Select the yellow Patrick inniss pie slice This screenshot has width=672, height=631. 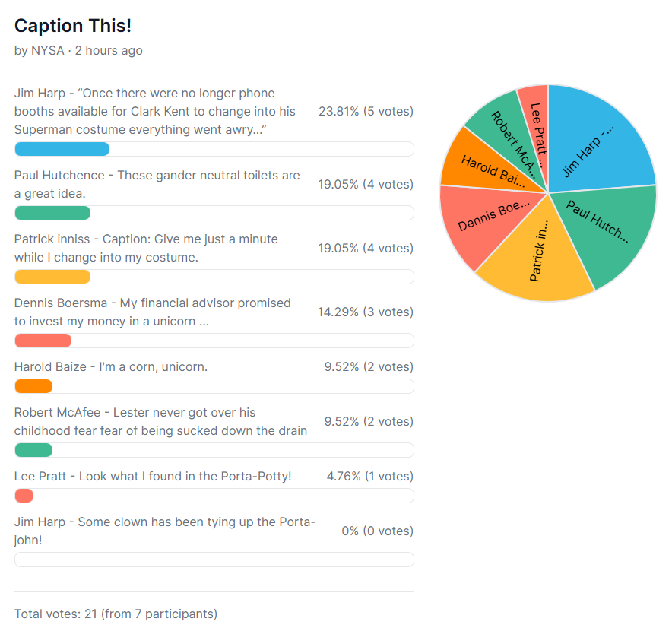(536, 258)
